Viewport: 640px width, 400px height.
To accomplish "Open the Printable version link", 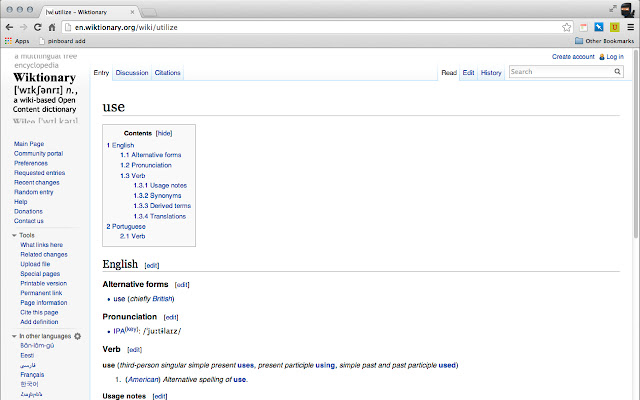I will coord(44,283).
